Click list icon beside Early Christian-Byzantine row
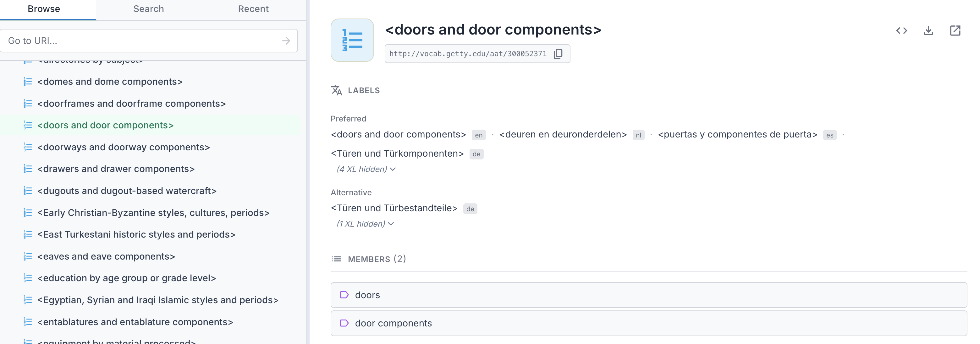Screen dimensions: 980x344 [27, 212]
